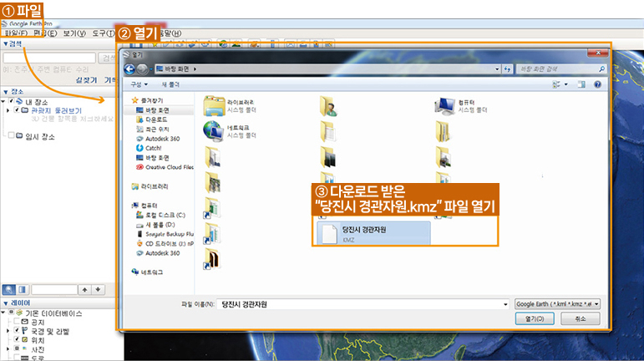This screenshot has width=644, height=361.
Task: Click the move-down arrow button in places panel
Action: (98, 289)
